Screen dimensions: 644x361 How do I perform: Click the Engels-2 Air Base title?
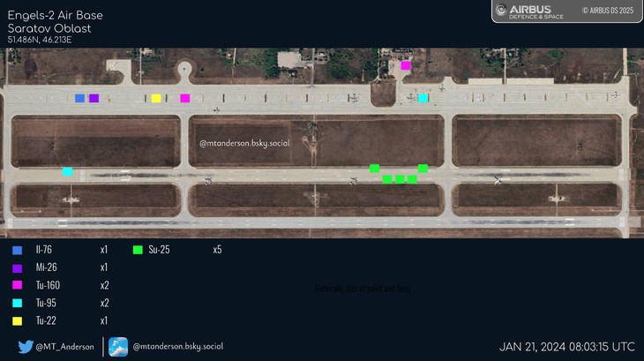pyautogui.click(x=55, y=15)
